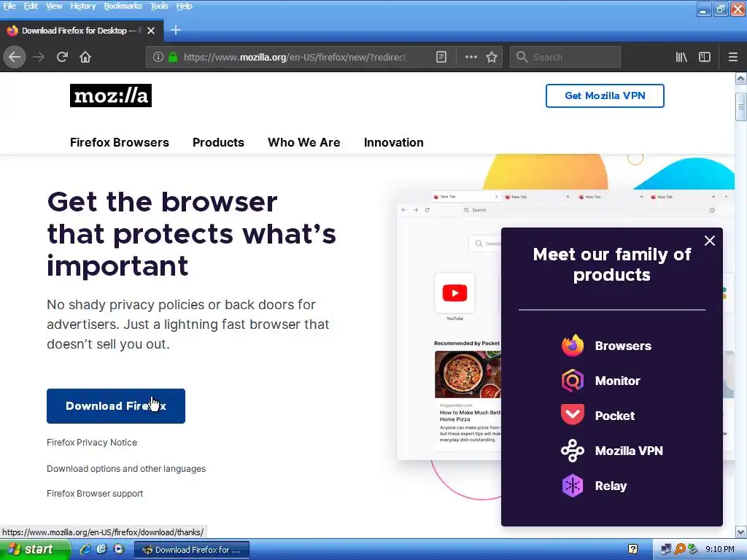This screenshot has width=747, height=560.
Task: Click the taskbar clock 9:10 PM
Action: [720, 549]
